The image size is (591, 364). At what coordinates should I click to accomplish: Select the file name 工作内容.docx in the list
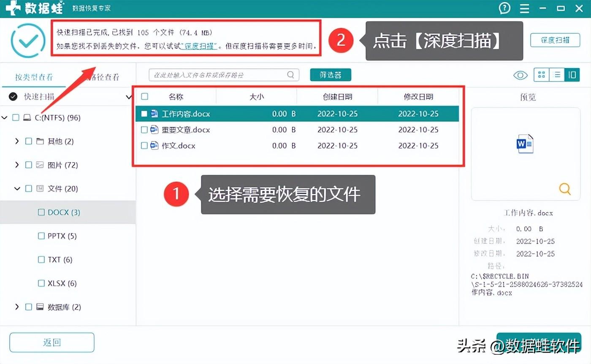click(x=186, y=114)
